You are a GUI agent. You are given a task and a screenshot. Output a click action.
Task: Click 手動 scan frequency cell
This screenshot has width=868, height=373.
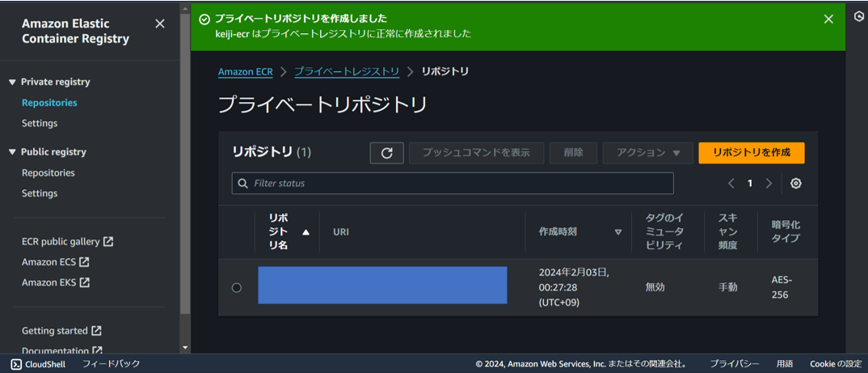click(727, 288)
